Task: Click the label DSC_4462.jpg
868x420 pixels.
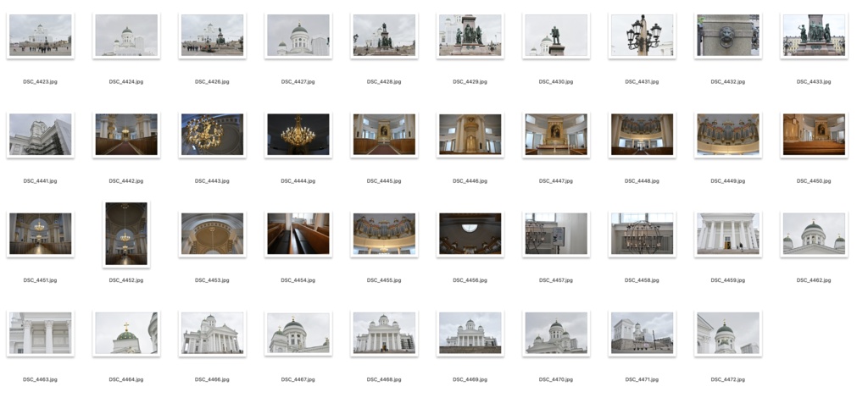Action: click(x=814, y=280)
